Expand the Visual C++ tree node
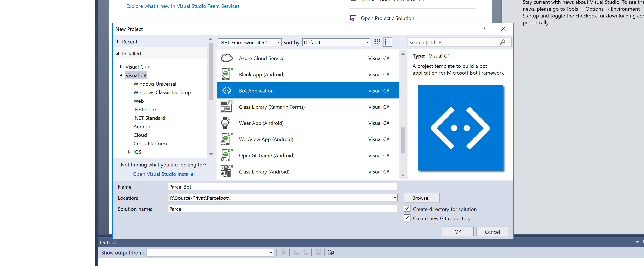 coord(121,67)
